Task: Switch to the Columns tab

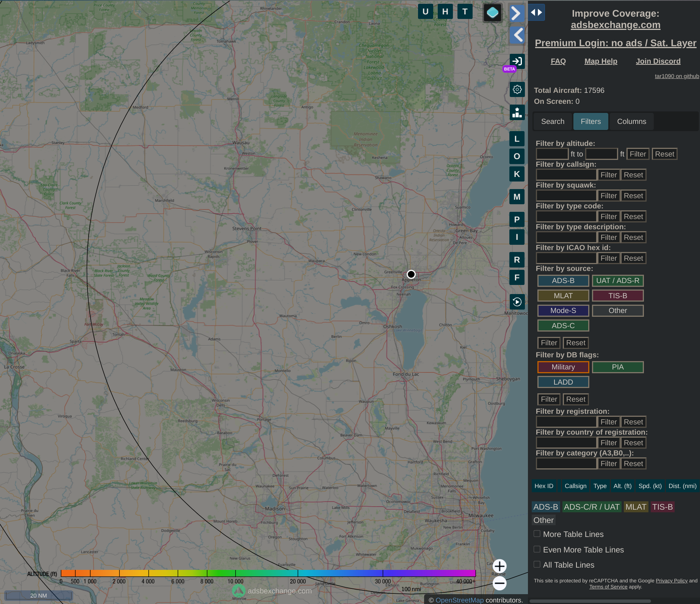Action: pos(631,121)
